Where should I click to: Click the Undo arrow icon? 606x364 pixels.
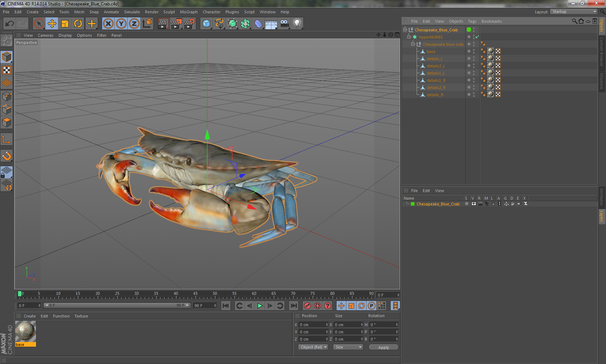click(10, 24)
